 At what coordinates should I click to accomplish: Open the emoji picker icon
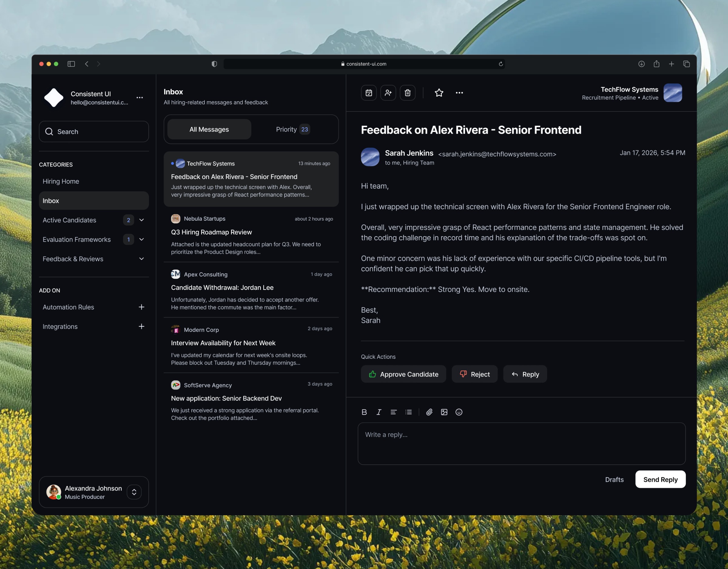pos(459,412)
